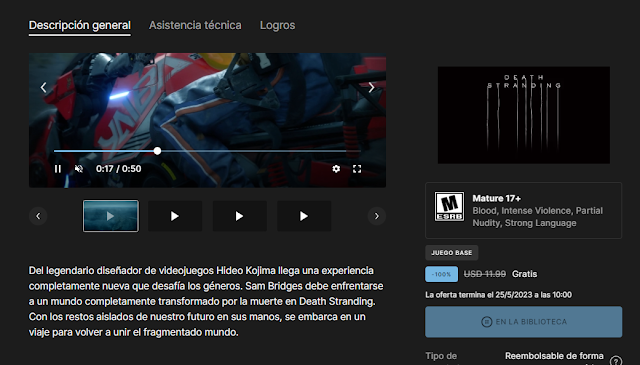Screen dimensions: 640x365
Task: Click the struck-through USD 11.99 price
Action: point(484,274)
